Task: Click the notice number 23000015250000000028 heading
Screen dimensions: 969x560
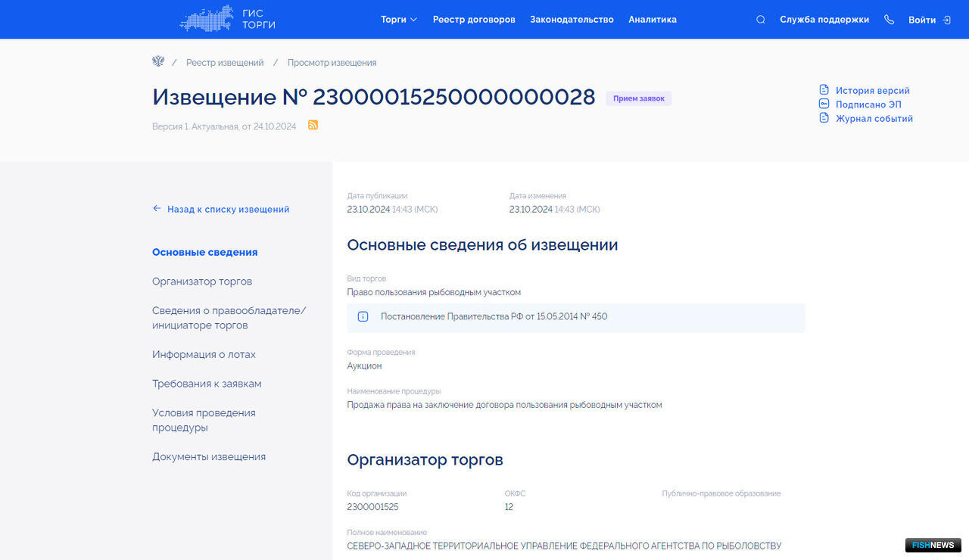Action: coord(374,97)
